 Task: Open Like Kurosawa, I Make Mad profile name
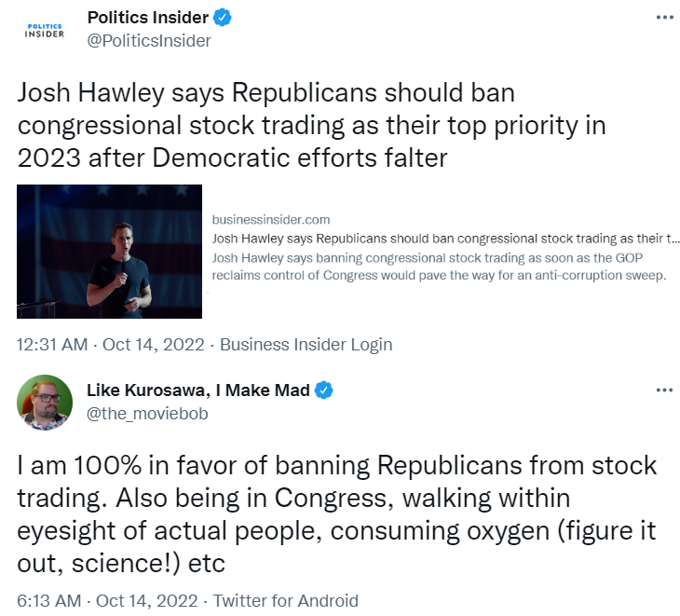coord(197,390)
